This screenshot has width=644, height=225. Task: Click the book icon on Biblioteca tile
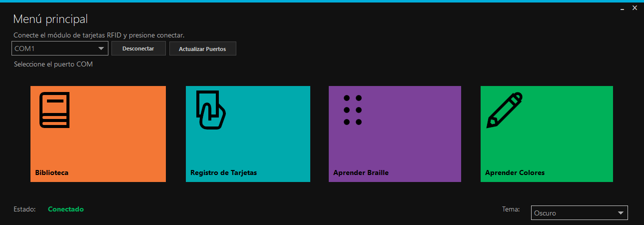coord(54,109)
